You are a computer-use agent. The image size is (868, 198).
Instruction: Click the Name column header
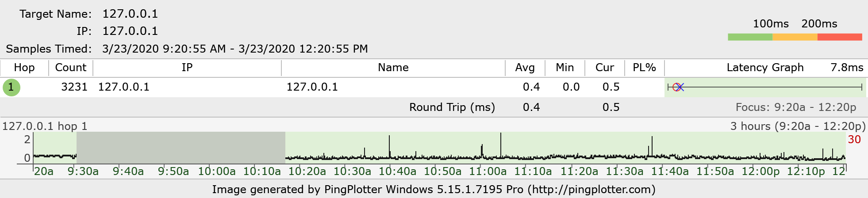coord(393,68)
